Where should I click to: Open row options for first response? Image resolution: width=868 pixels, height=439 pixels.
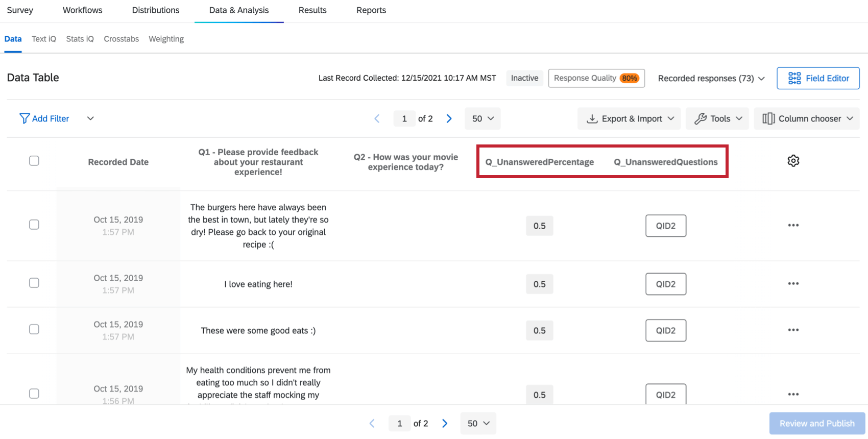click(793, 225)
